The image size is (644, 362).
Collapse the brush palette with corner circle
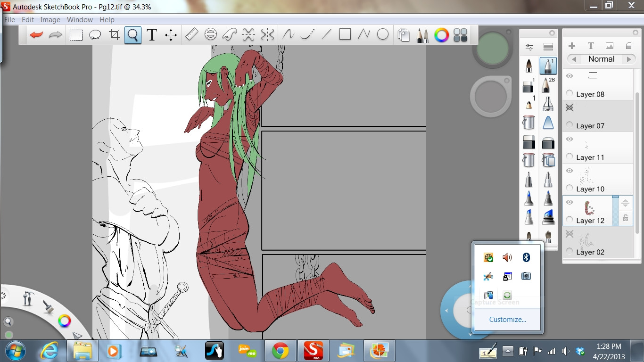552,33
